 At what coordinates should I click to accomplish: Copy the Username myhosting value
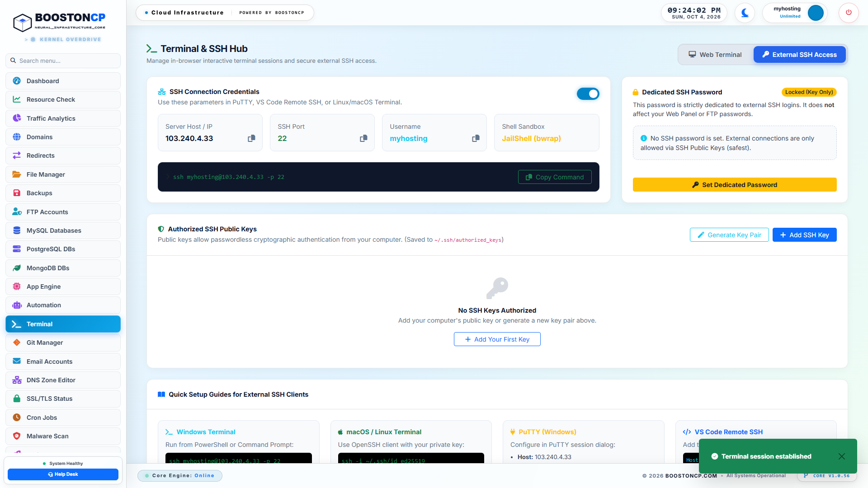pyautogui.click(x=476, y=138)
